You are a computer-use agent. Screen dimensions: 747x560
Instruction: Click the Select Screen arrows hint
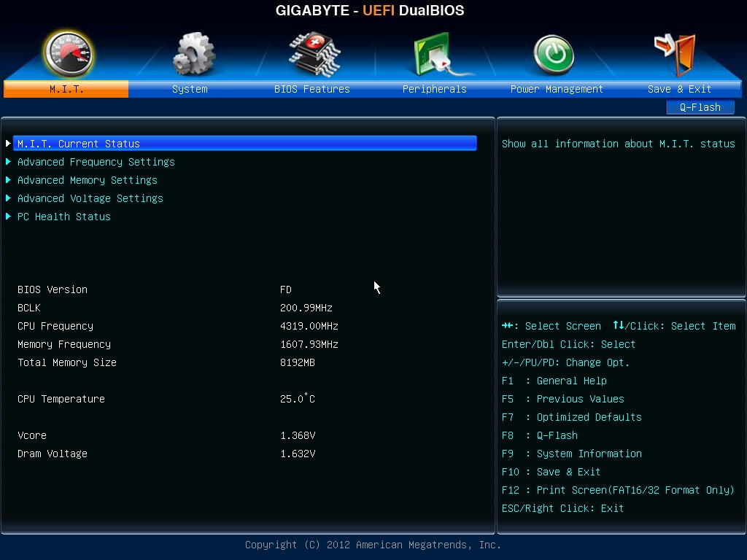[551, 326]
